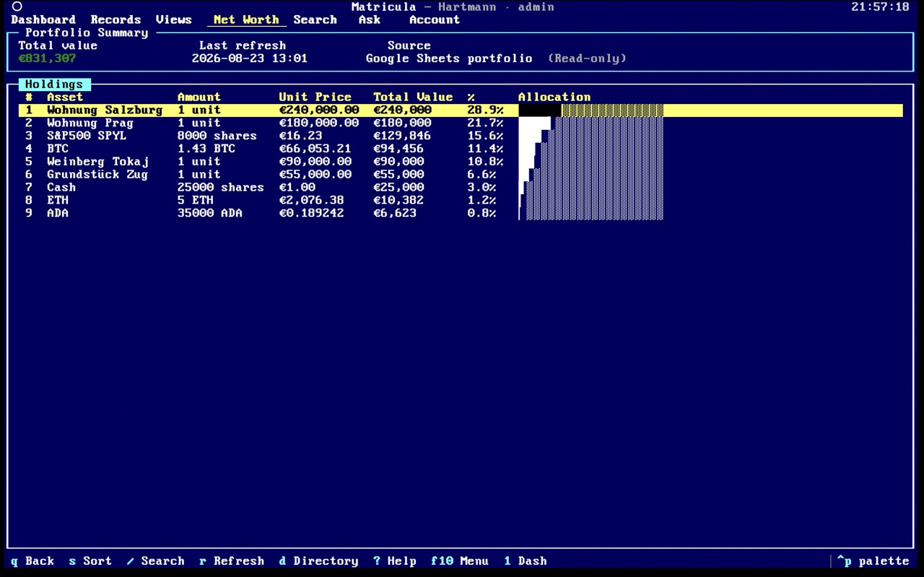Open the Dashboard menu
This screenshot has height=577, width=924.
(43, 19)
